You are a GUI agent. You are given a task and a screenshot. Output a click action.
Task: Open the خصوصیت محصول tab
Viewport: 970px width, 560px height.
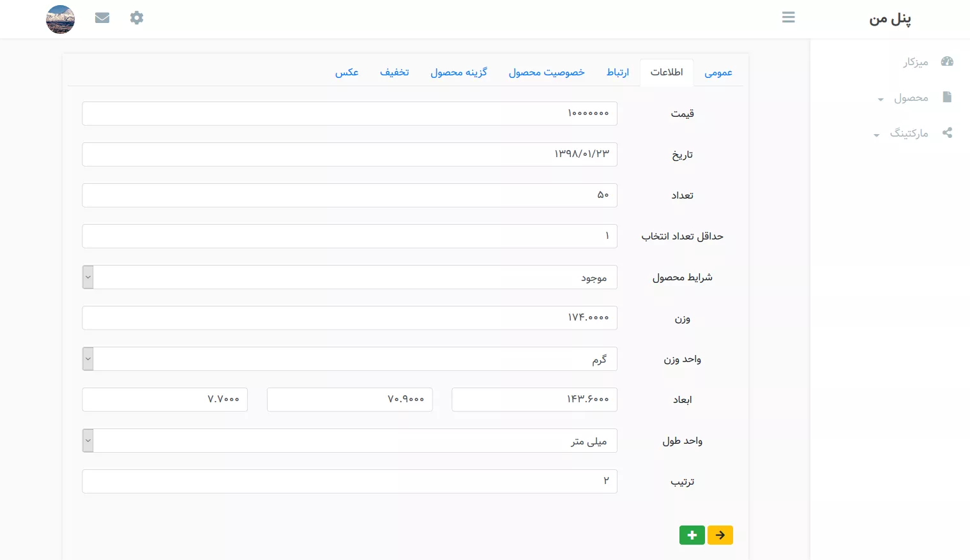547,72
